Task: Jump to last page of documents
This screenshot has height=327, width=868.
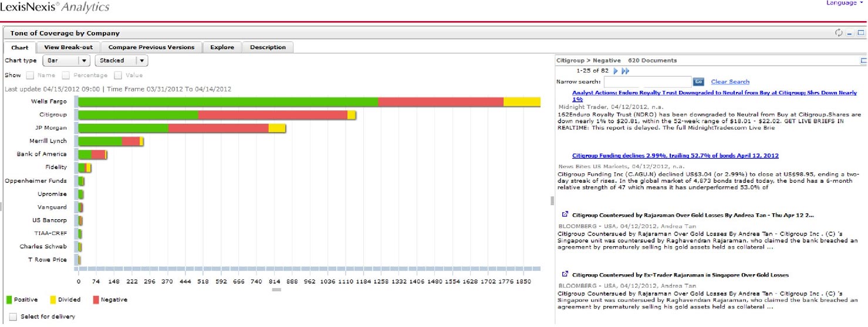Action: [626, 71]
